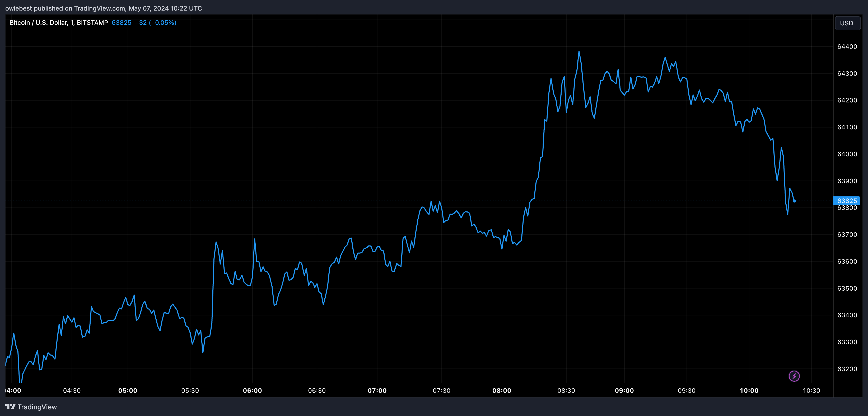Click the 10:30 time axis label
This screenshot has height=416, width=868.
point(811,390)
